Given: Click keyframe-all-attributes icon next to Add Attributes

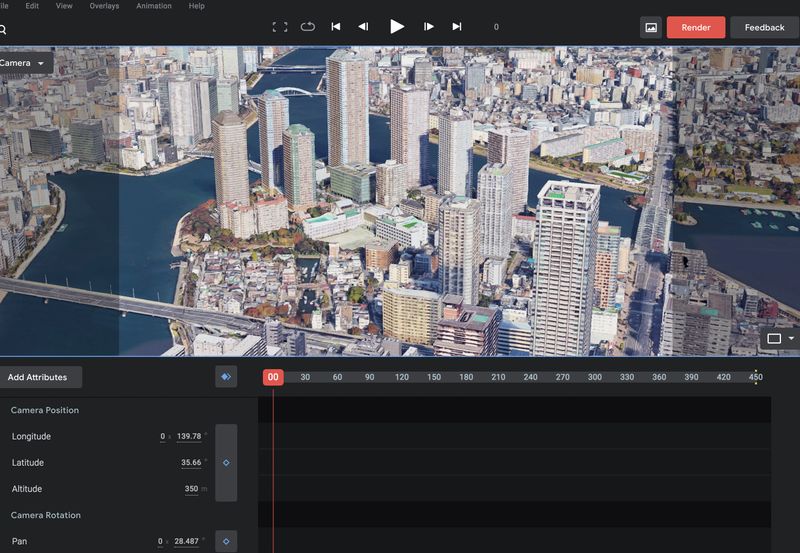Looking at the screenshot, I should [x=226, y=377].
